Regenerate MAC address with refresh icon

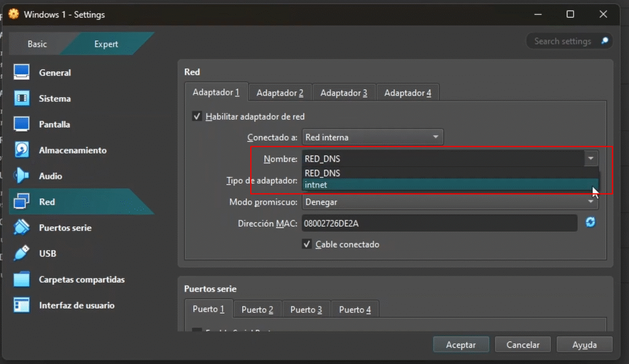click(590, 223)
